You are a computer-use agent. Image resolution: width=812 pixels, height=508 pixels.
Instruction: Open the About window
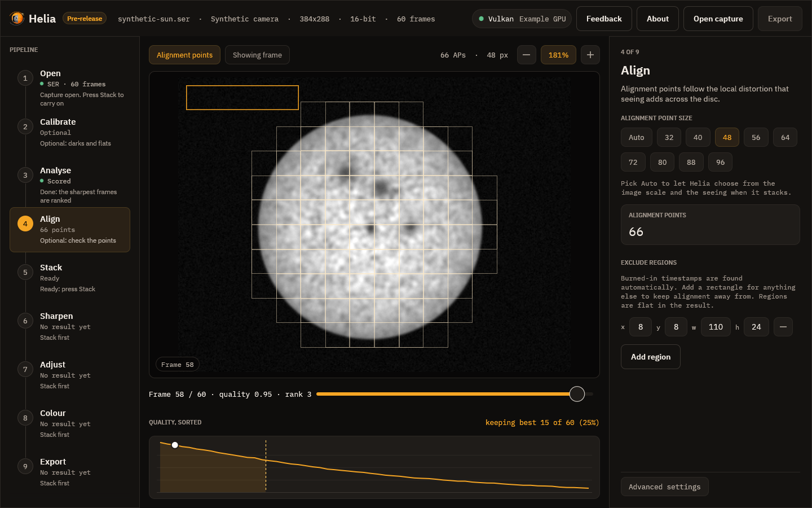pyautogui.click(x=657, y=19)
